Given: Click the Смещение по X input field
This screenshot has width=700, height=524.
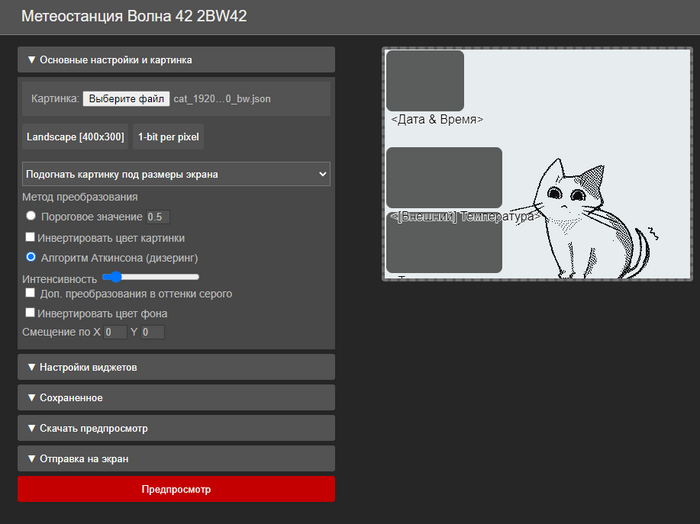Looking at the screenshot, I should pos(115,332).
